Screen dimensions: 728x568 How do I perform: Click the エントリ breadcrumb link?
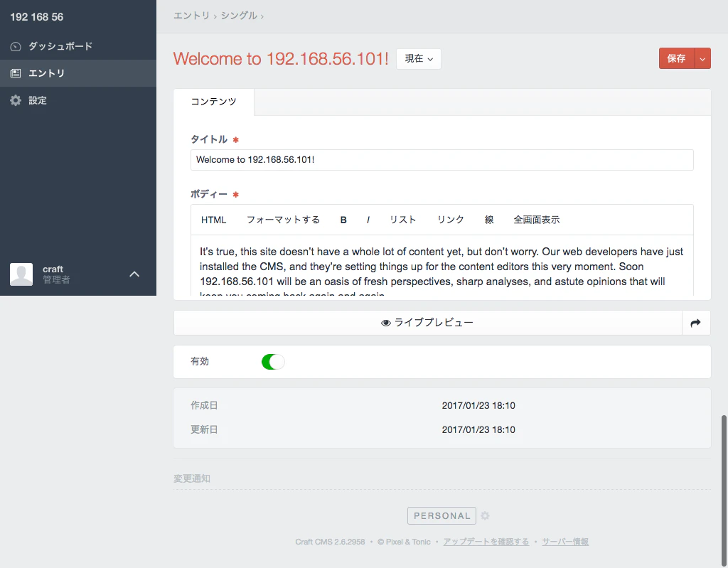[x=192, y=16]
